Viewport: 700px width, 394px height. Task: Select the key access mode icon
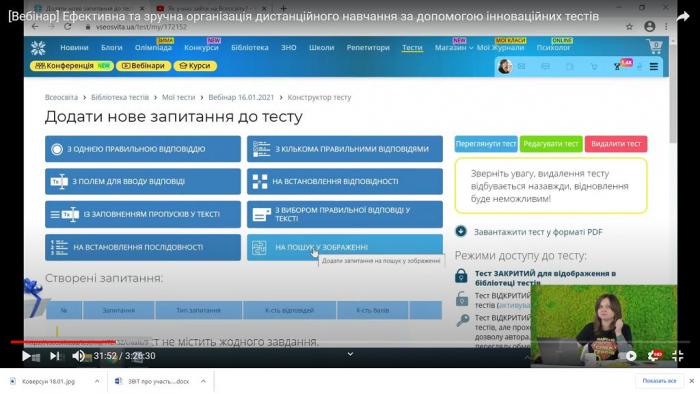(462, 320)
